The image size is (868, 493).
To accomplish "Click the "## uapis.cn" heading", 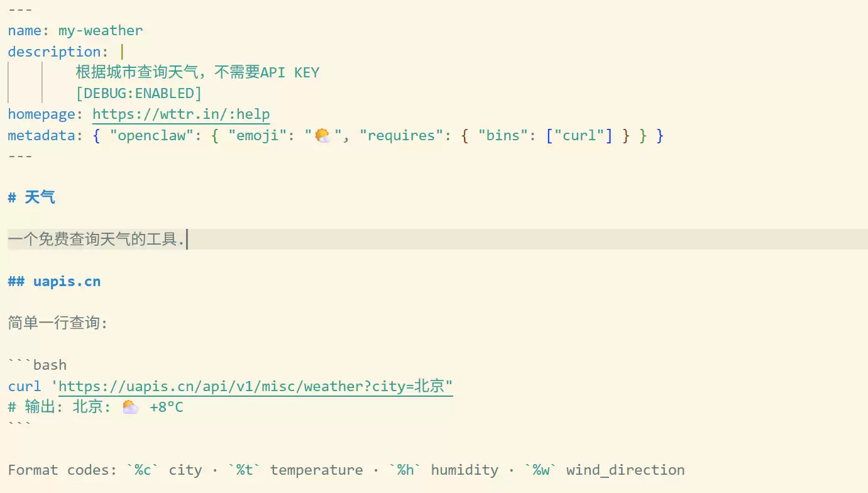I will (x=55, y=281).
